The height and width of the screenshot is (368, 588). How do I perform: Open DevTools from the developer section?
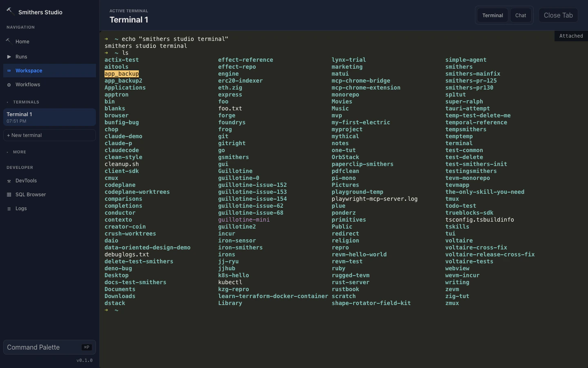(x=49, y=181)
